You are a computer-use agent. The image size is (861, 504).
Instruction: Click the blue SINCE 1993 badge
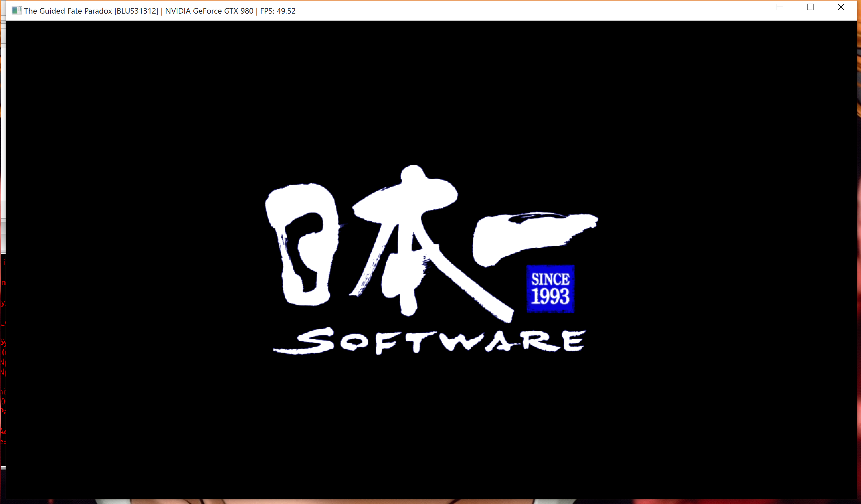point(550,289)
